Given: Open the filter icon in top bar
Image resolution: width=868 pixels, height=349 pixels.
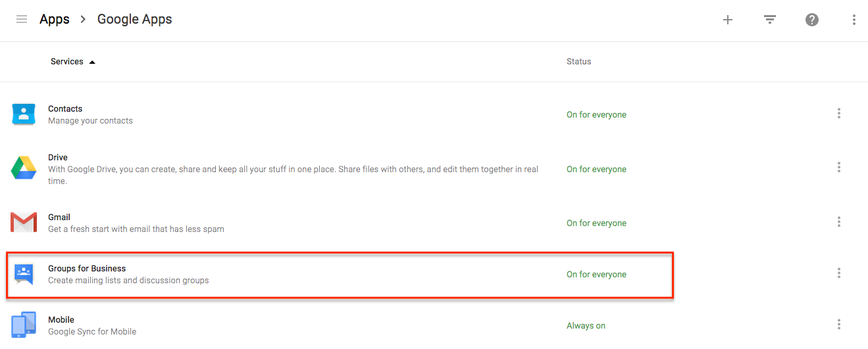Looking at the screenshot, I should pos(770,20).
